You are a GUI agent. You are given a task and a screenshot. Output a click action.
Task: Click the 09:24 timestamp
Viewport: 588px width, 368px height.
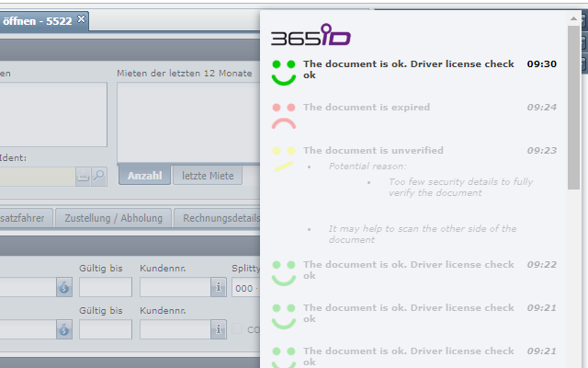click(541, 108)
